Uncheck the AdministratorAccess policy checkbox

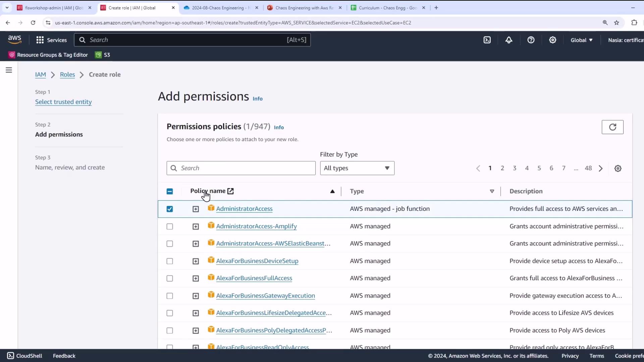[x=170, y=209]
